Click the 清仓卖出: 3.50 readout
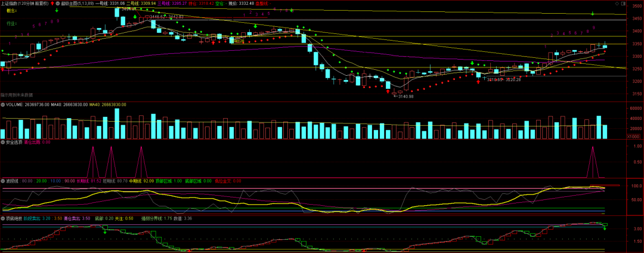 pyautogui.click(x=77, y=218)
